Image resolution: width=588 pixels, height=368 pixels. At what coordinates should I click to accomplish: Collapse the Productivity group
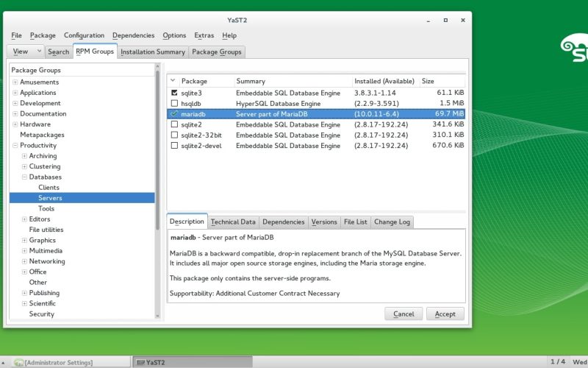(15, 145)
